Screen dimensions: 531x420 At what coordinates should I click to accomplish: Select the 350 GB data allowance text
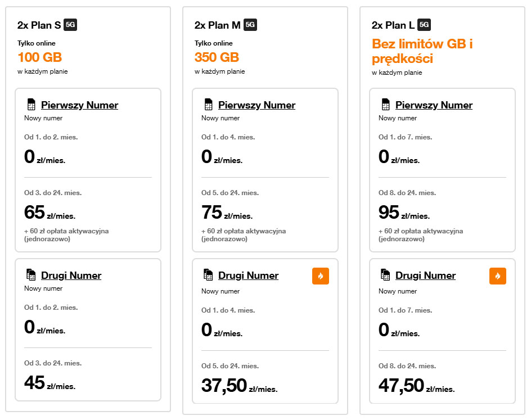click(217, 57)
